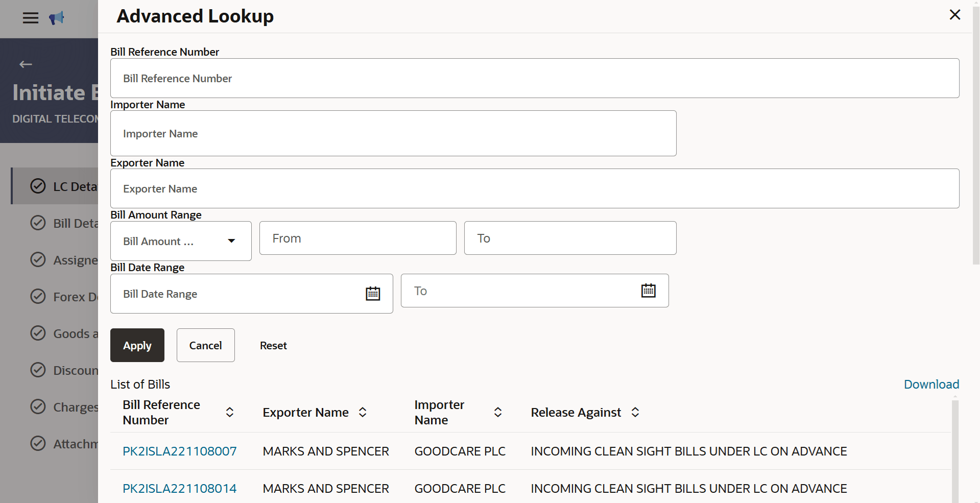Click the Attachments step check icon
Viewport: 980px width, 503px height.
(38, 443)
